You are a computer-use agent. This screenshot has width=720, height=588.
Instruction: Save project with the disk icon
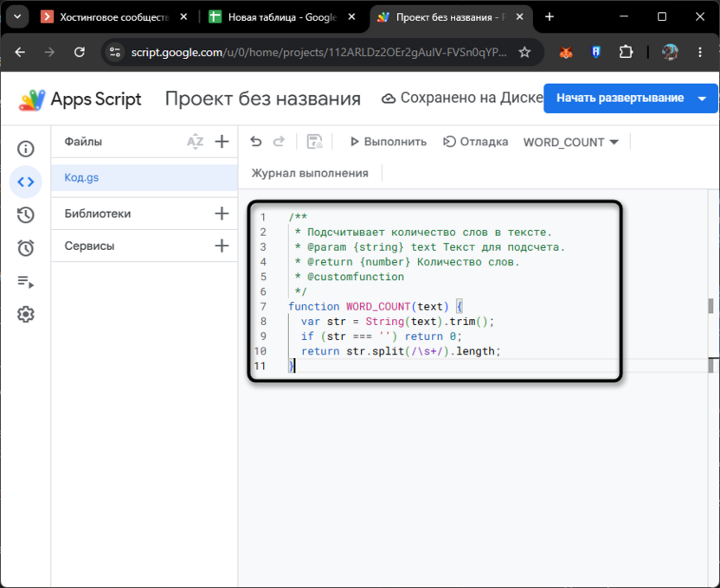click(314, 142)
